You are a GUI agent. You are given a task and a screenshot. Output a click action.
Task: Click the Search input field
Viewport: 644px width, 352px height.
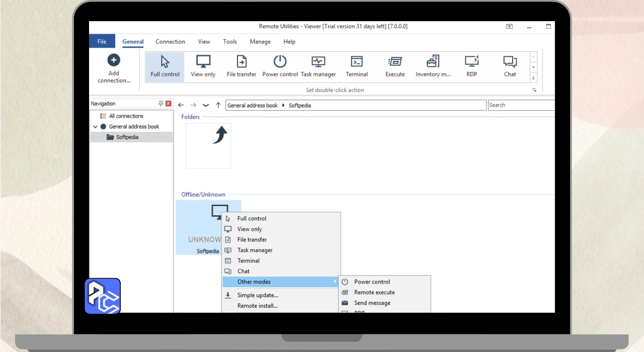click(521, 105)
